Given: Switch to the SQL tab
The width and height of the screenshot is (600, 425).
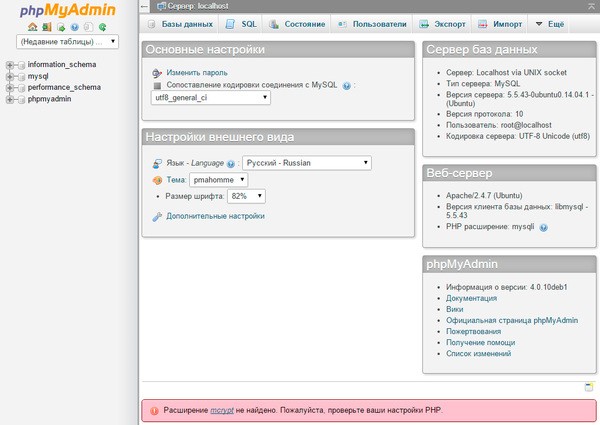Looking at the screenshot, I should click(241, 24).
